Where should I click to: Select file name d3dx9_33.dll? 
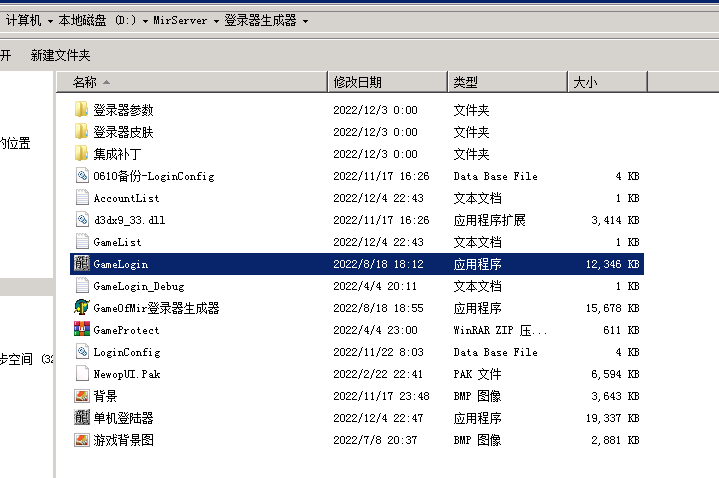point(130,220)
